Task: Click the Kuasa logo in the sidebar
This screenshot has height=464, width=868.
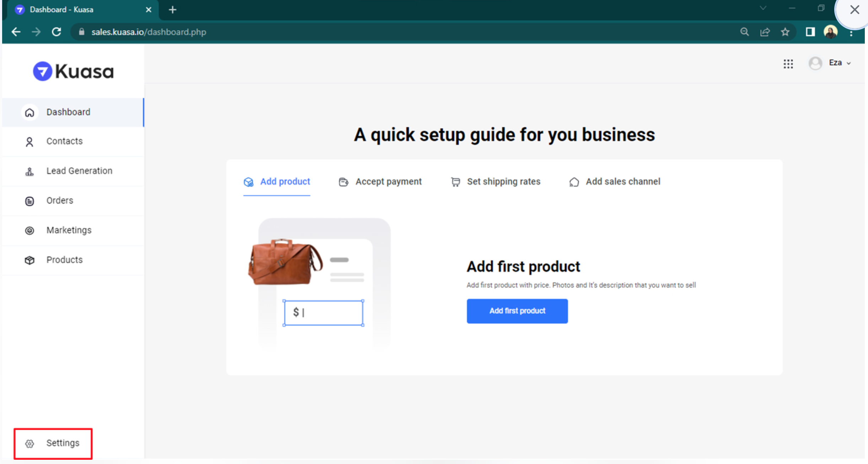Action: [x=74, y=71]
